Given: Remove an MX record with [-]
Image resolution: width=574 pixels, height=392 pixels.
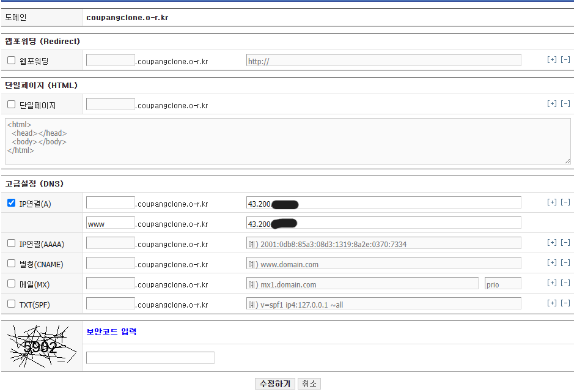Looking at the screenshot, I should coord(565,283).
